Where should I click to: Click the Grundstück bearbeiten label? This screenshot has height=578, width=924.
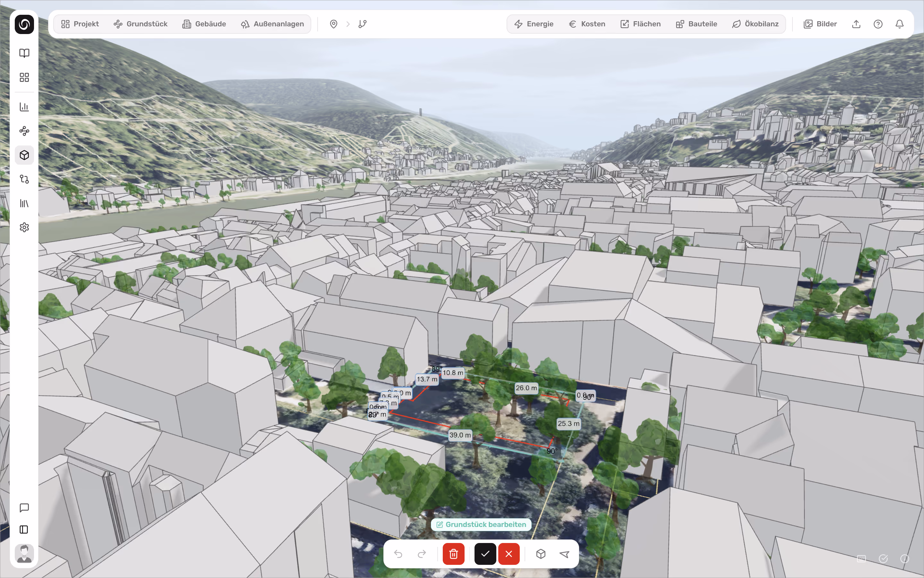pyautogui.click(x=481, y=524)
